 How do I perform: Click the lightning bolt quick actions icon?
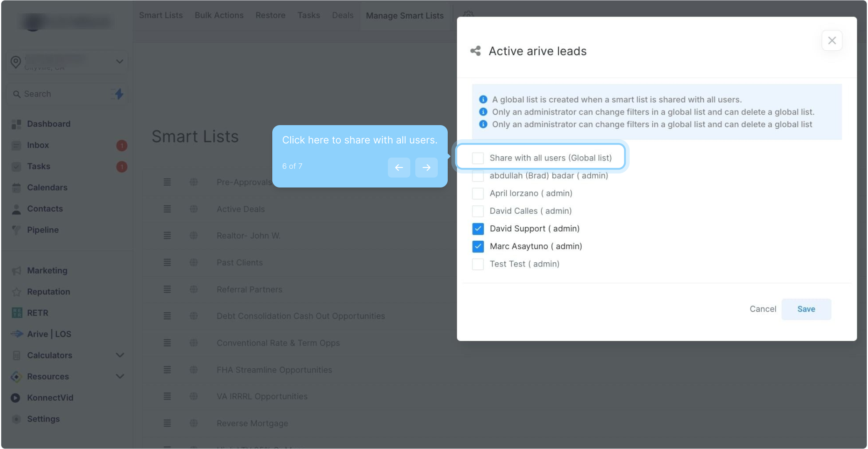(x=119, y=94)
